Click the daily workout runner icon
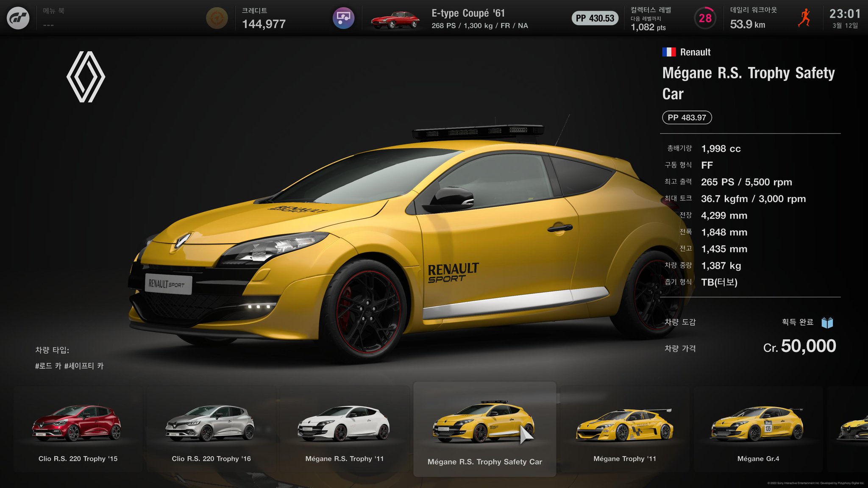The image size is (868, 488). tap(804, 18)
